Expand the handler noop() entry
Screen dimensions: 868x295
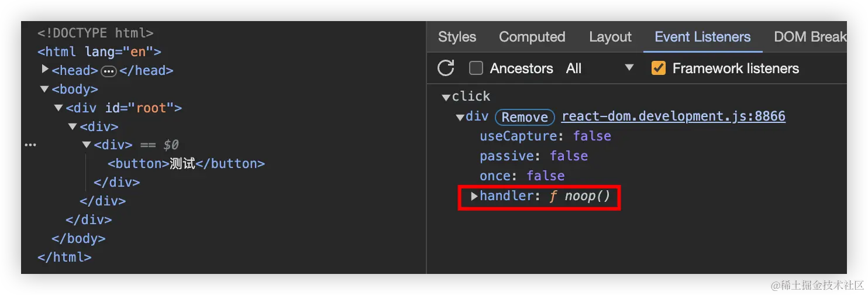pos(474,196)
